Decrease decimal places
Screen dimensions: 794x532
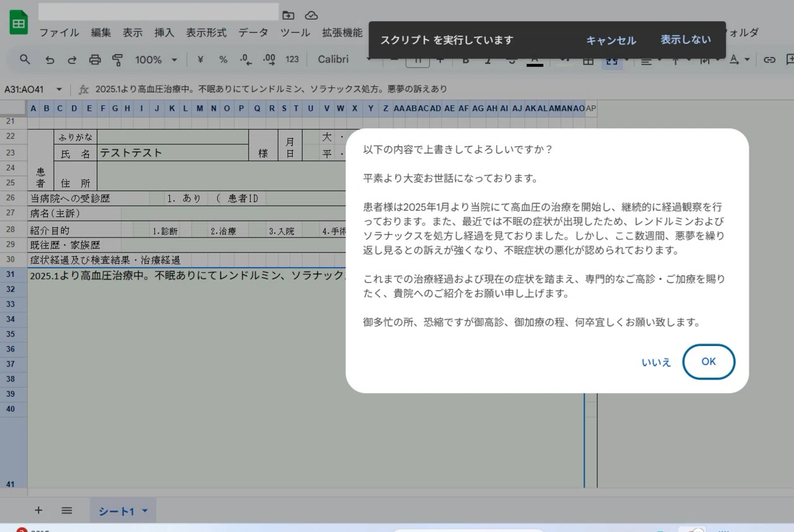(x=246, y=60)
